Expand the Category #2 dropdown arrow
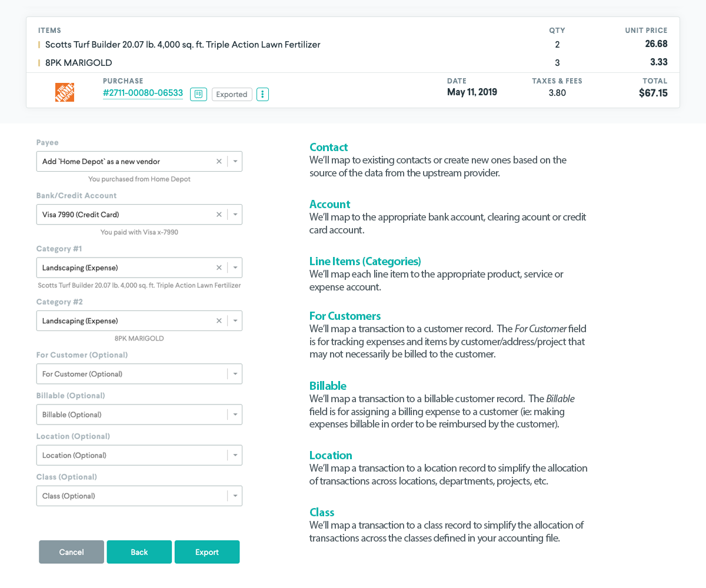This screenshot has width=706, height=588. click(235, 321)
